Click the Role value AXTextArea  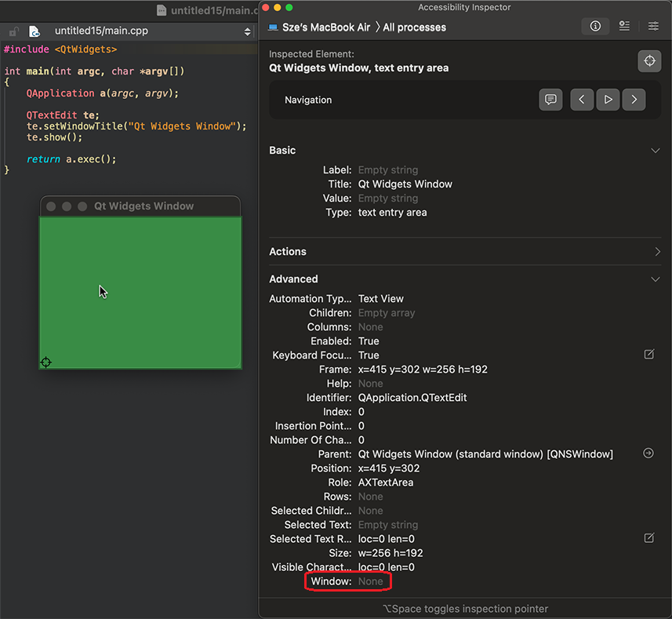point(386,482)
